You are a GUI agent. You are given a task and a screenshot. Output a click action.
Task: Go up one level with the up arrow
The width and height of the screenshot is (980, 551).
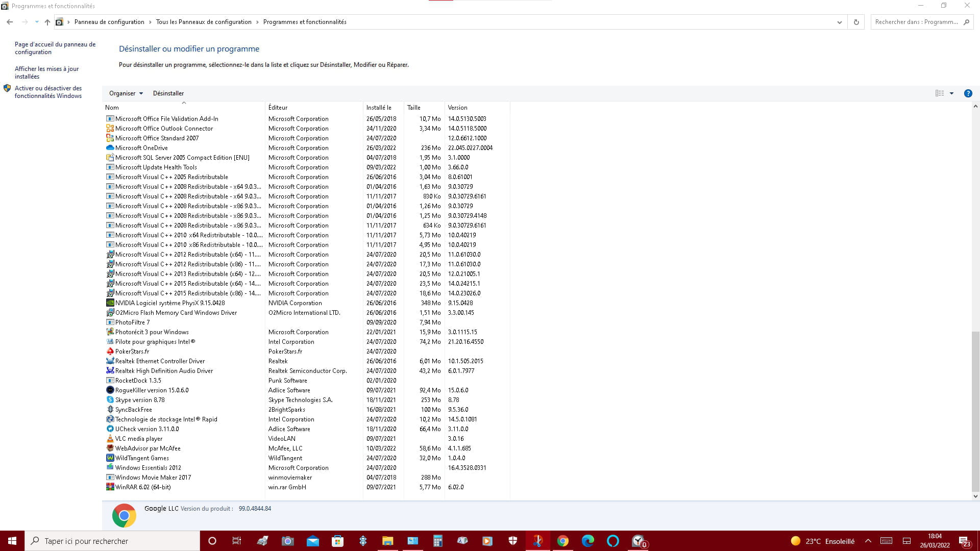click(47, 22)
